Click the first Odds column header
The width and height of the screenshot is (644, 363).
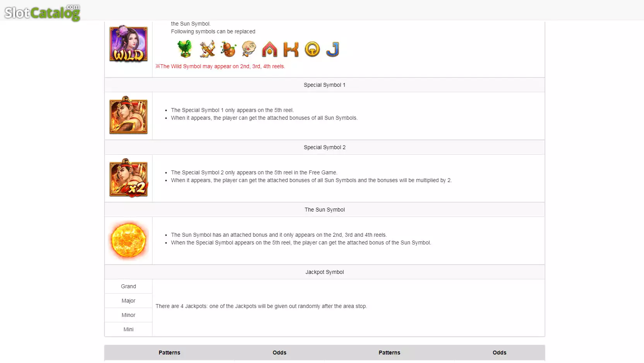point(279,353)
